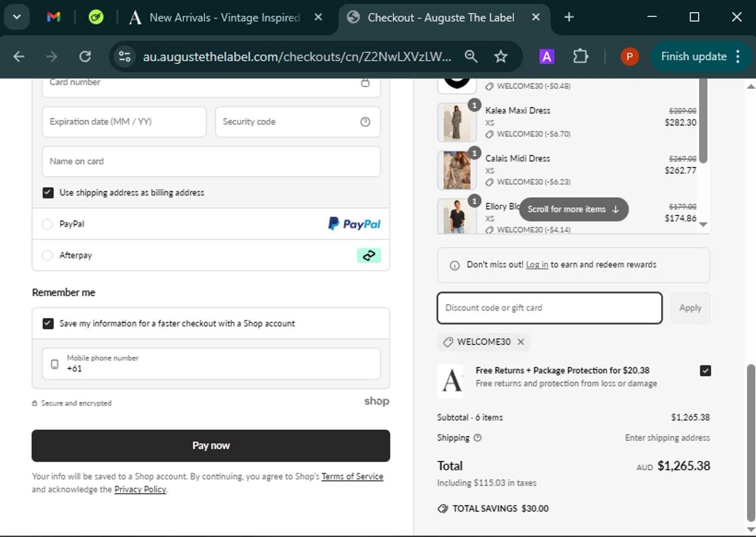756x537 pixels.
Task: Go back to previous page
Action: tap(19, 56)
